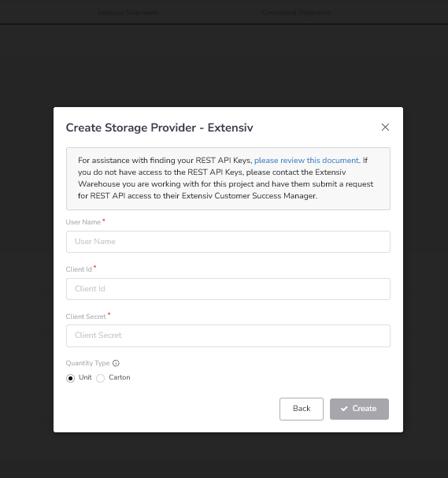448x478 pixels.
Task: Select the Client Secret text box
Action: (228, 335)
